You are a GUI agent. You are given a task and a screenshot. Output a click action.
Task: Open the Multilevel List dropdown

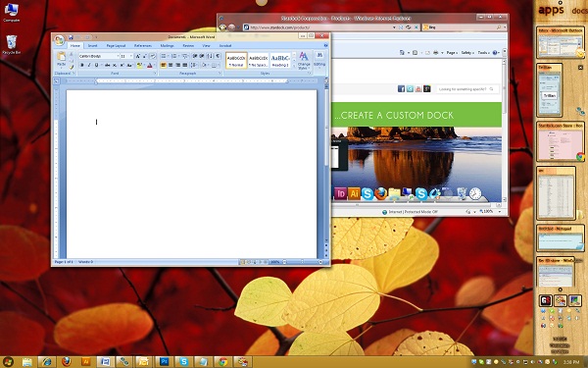click(185, 56)
